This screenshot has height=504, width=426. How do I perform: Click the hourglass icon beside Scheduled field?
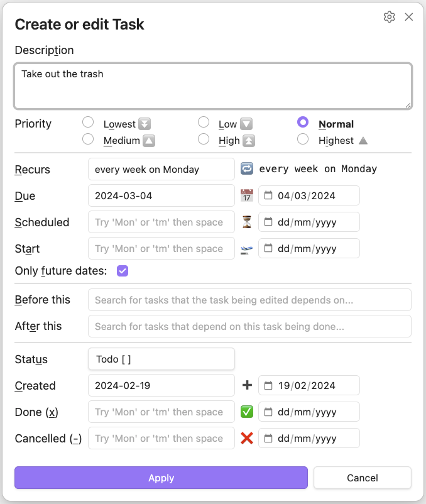point(247,222)
